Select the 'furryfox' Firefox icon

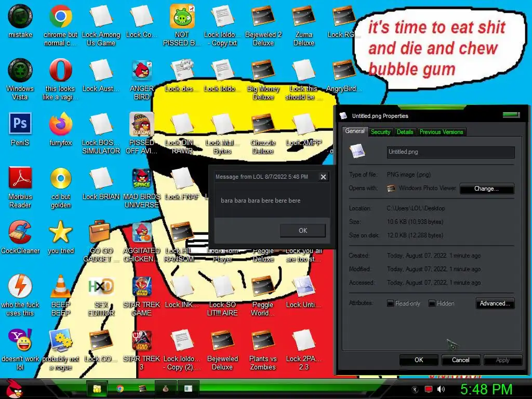click(x=60, y=124)
